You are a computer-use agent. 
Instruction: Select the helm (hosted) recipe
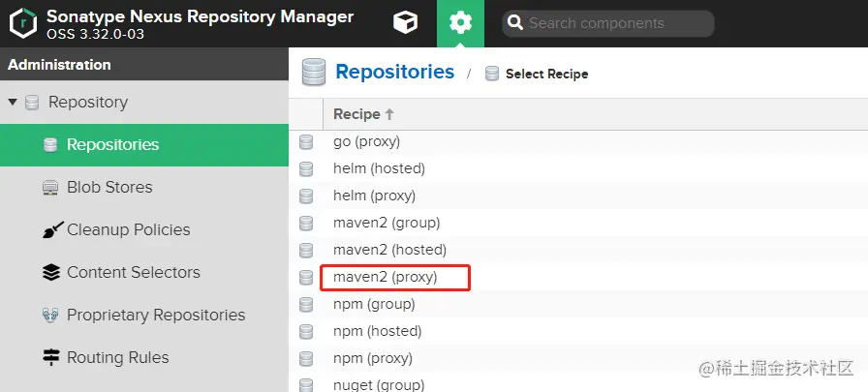point(379,168)
